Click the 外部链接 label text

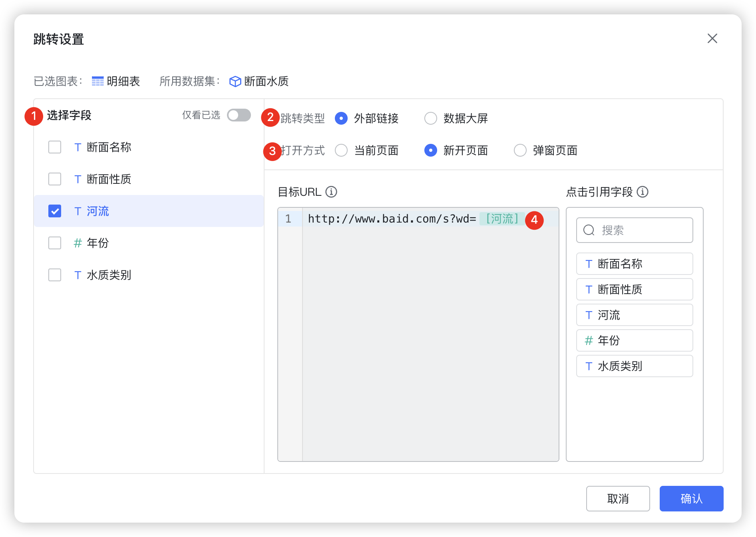376,118
